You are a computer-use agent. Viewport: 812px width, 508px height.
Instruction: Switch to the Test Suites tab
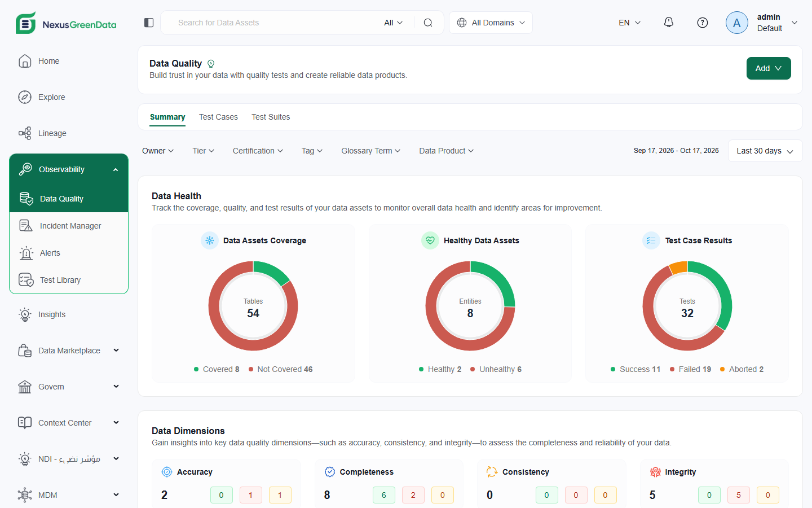[271, 117]
